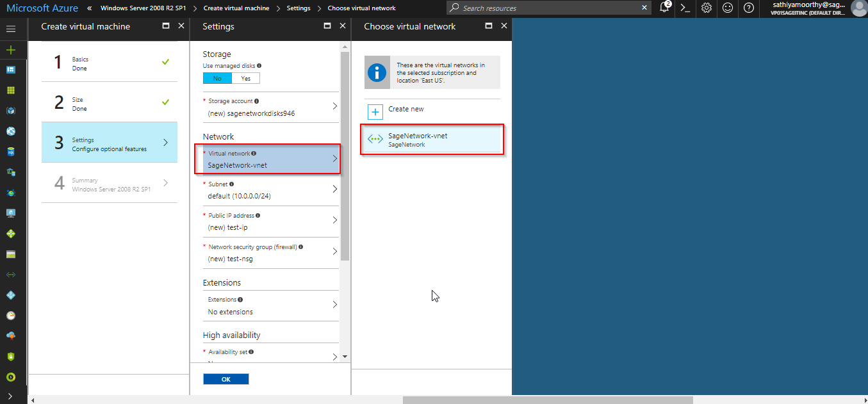Expand the Subnet default setting
This screenshot has height=404, width=868.
click(270, 190)
